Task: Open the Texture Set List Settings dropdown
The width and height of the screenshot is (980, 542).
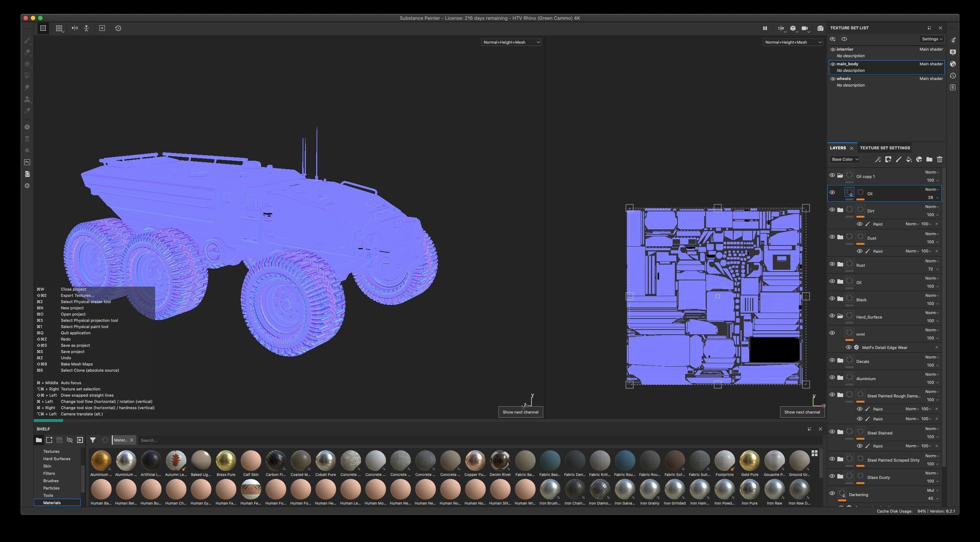Action: (x=931, y=39)
